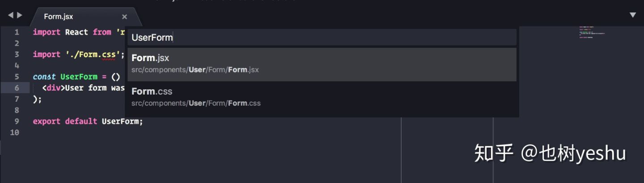Choose Form.jsx from the file results

tap(322, 64)
